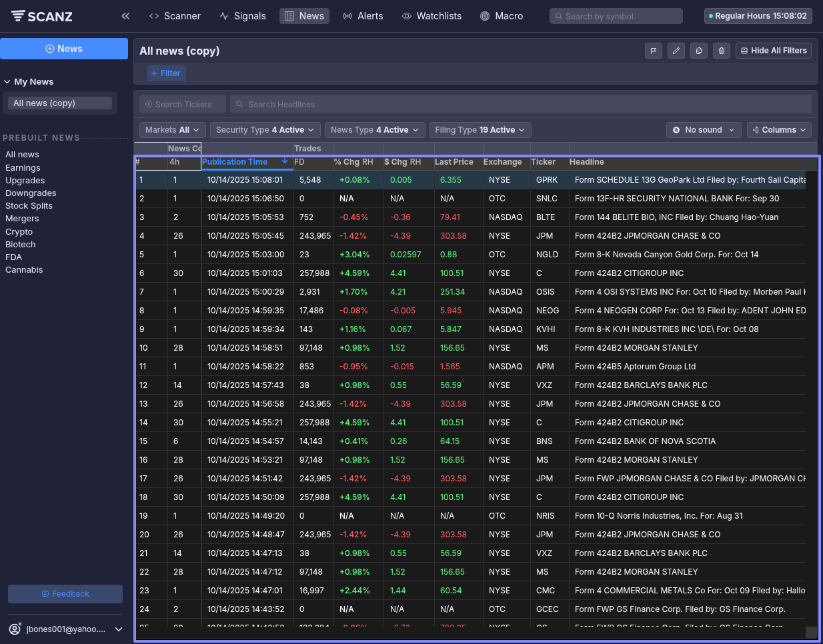This screenshot has width=823, height=644.
Task: Click the Search Headlines field
Action: point(520,105)
